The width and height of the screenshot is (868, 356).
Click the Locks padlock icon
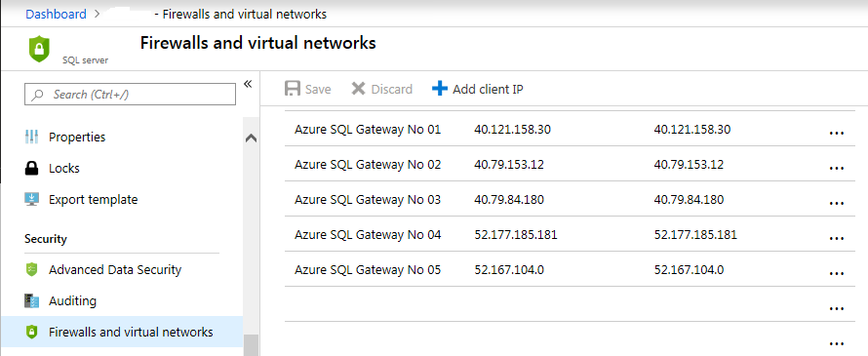pyautogui.click(x=31, y=169)
